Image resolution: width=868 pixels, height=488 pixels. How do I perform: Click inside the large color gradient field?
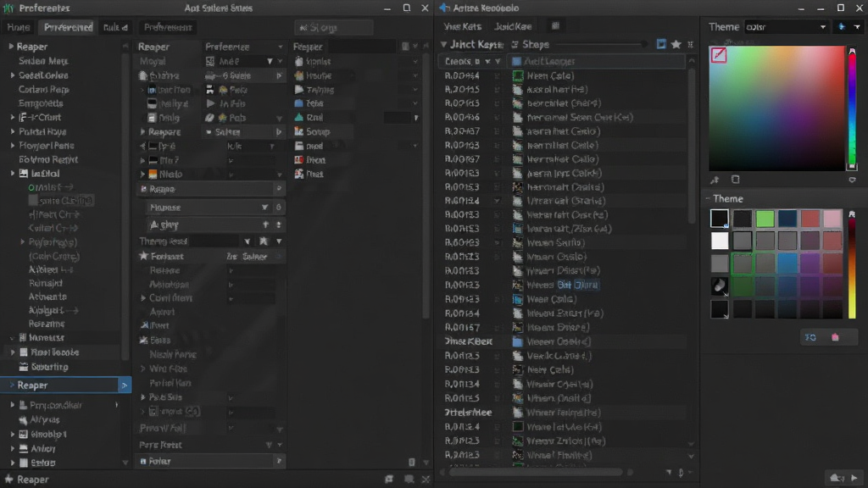click(777, 108)
